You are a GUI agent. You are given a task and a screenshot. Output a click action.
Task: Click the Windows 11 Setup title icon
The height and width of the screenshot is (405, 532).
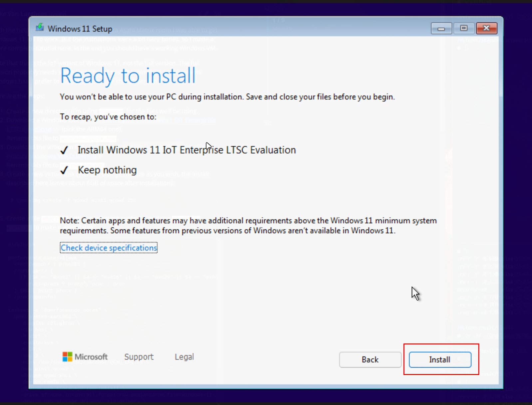click(40, 28)
